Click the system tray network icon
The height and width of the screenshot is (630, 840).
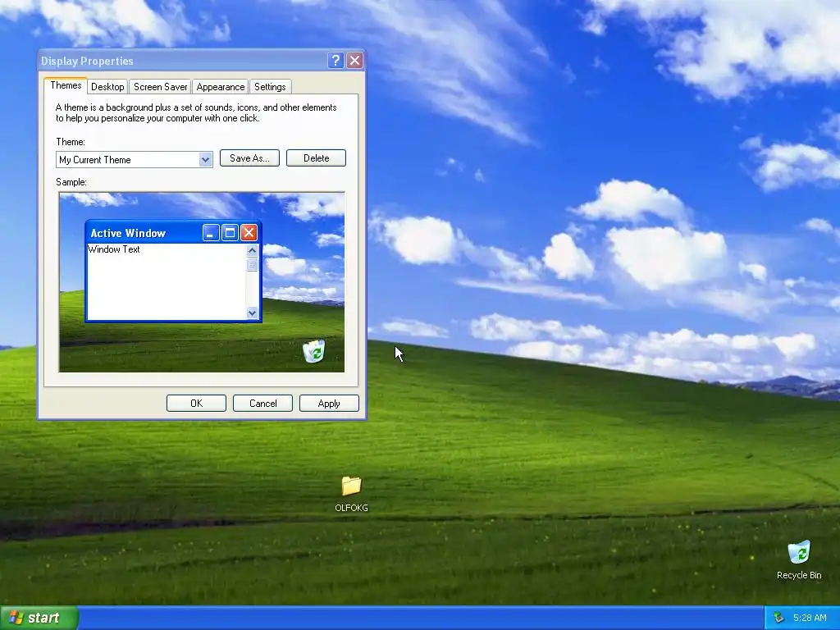779,618
